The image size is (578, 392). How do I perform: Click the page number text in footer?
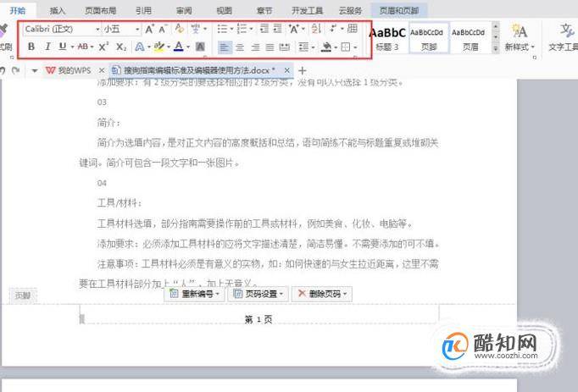tap(258, 319)
